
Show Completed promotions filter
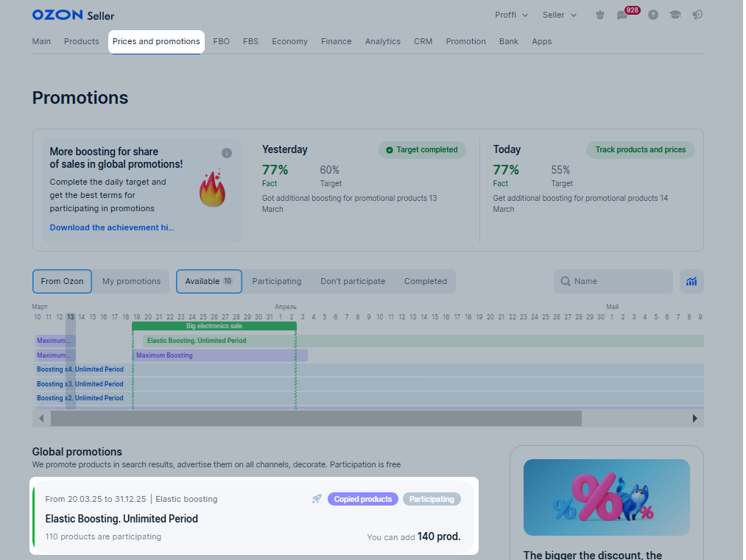tap(426, 281)
